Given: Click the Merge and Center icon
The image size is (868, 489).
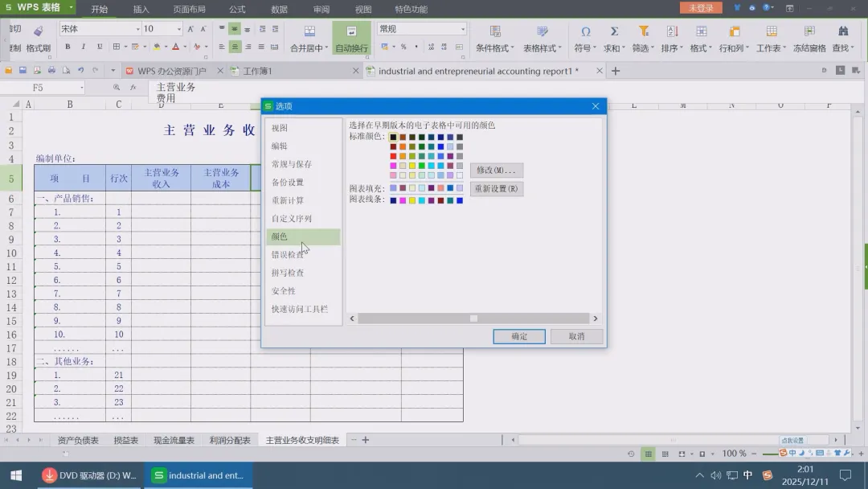Looking at the screenshot, I should [309, 31].
